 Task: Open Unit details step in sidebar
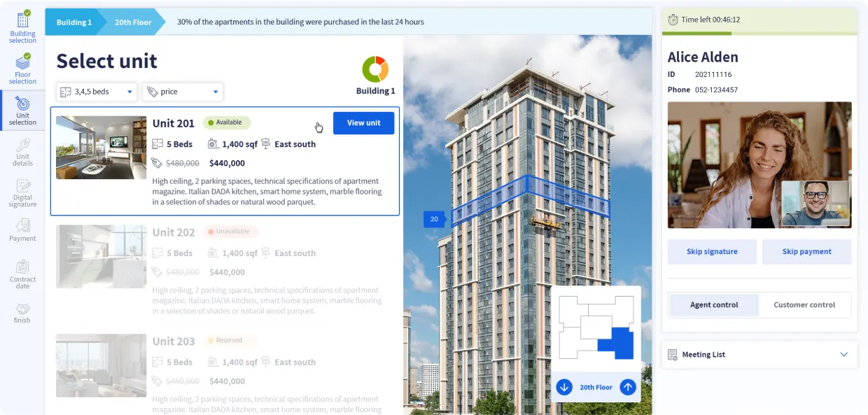click(22, 151)
